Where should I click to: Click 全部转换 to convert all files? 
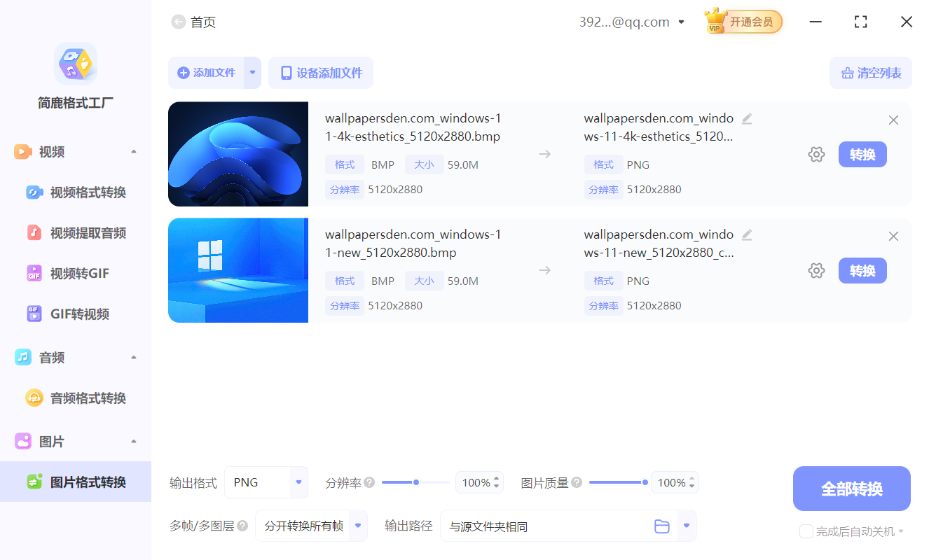pyautogui.click(x=851, y=489)
